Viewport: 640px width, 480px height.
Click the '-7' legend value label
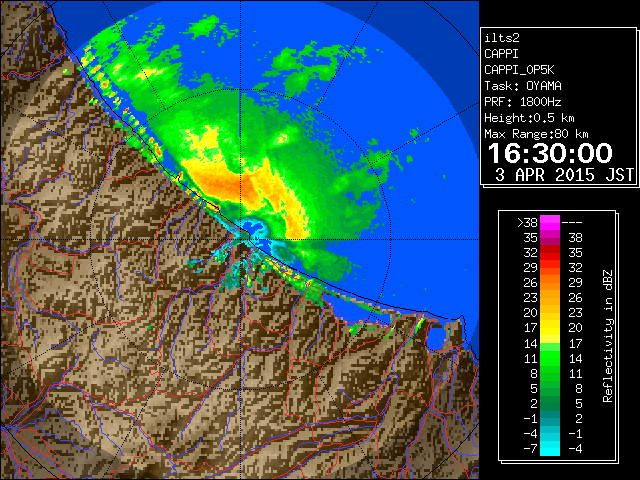click(x=531, y=448)
